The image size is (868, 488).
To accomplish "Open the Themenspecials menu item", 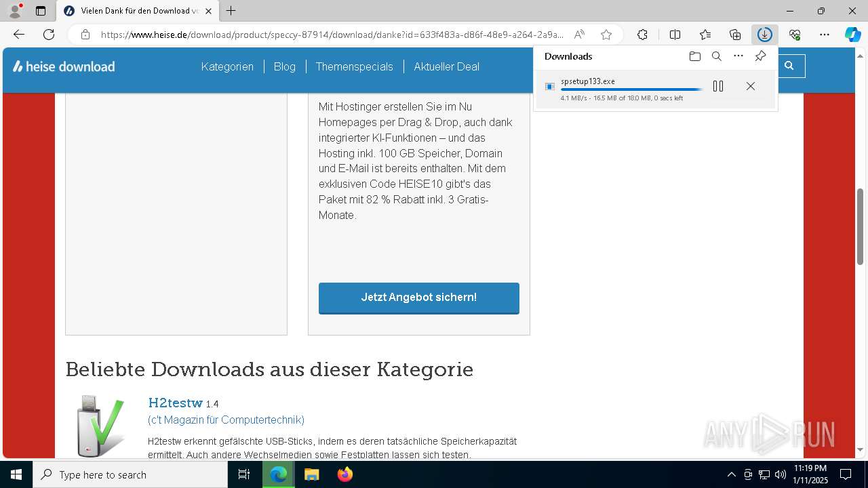I will pyautogui.click(x=354, y=66).
